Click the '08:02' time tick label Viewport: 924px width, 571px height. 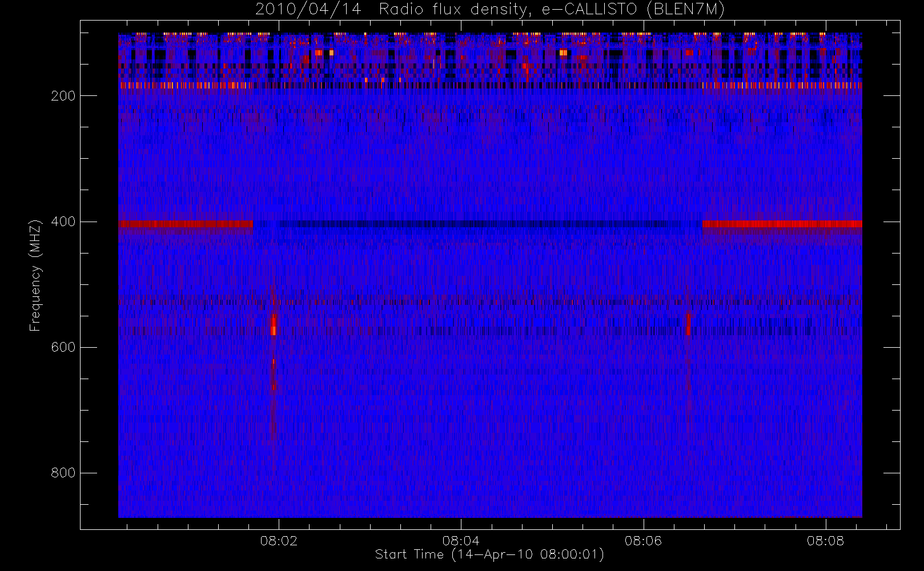coord(279,541)
